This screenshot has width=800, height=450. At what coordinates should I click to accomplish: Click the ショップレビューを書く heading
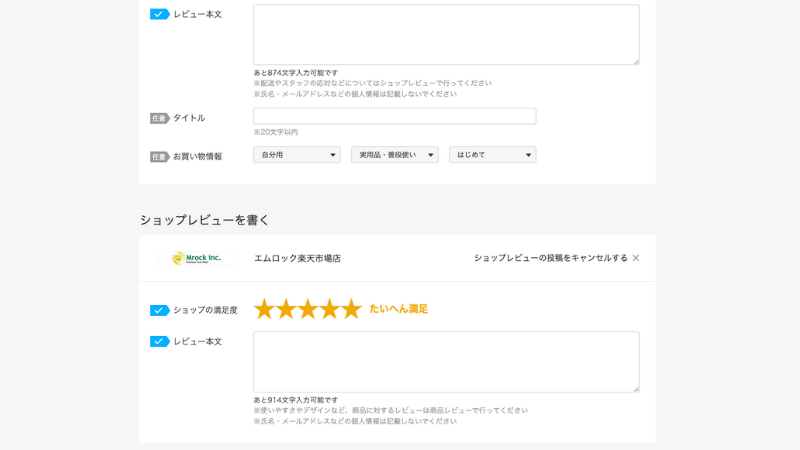(204, 220)
